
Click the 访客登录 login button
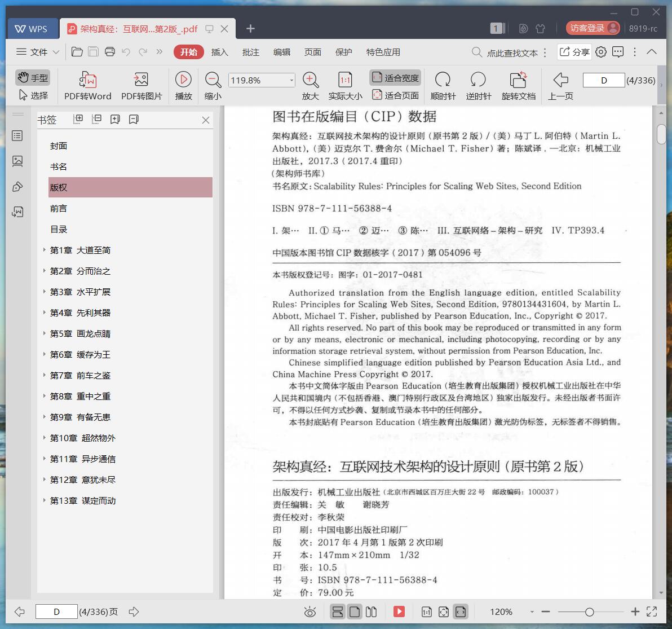click(593, 28)
